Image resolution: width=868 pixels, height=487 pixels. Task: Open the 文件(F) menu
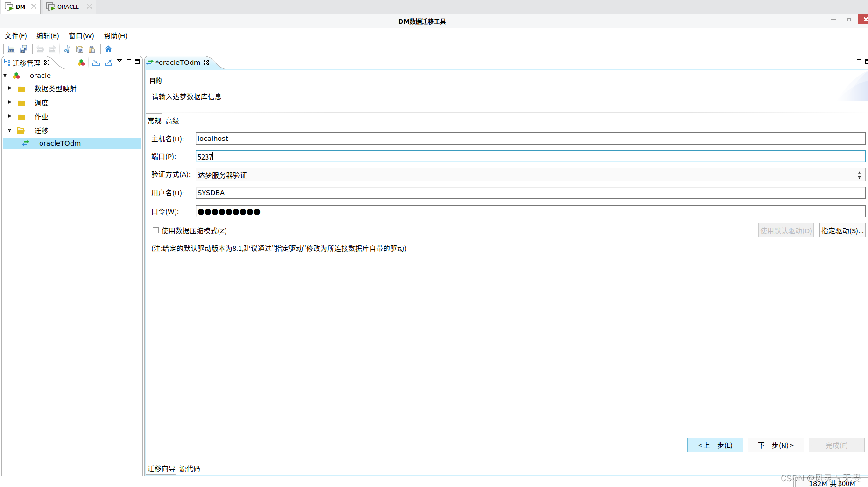pos(16,36)
